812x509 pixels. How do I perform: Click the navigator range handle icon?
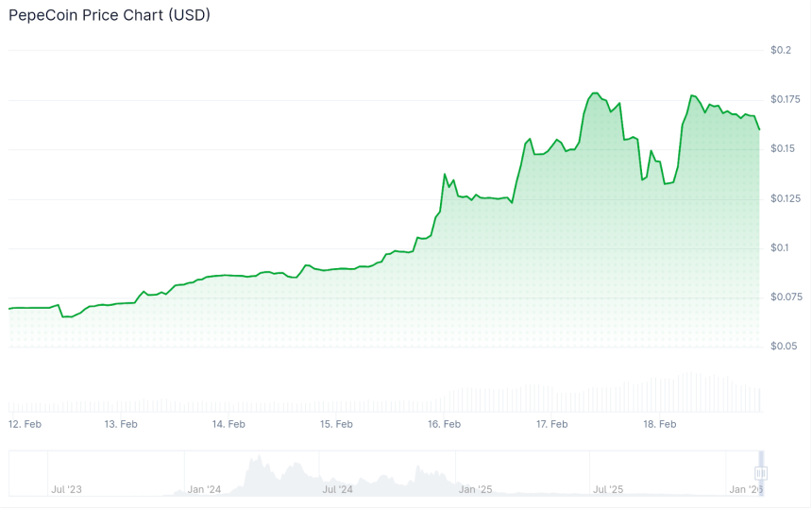761,473
